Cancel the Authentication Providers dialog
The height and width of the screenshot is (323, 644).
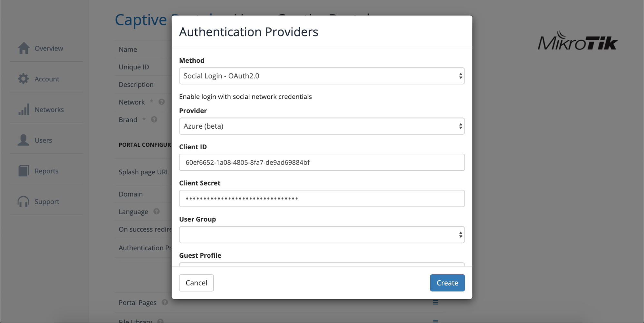coord(196,282)
